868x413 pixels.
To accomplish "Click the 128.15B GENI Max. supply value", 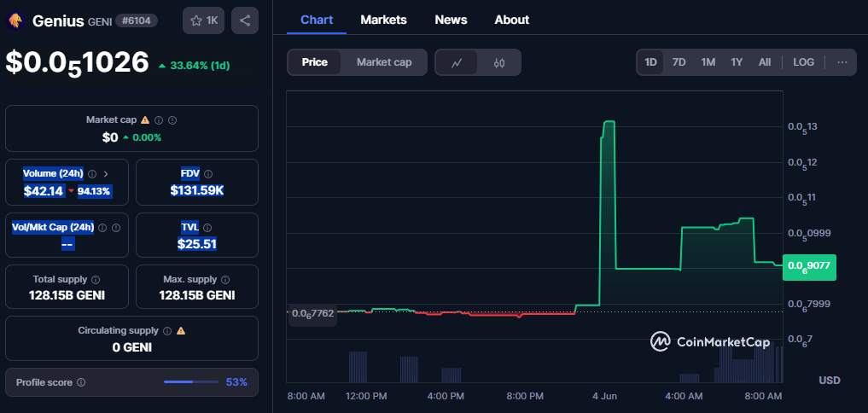I will [197, 295].
